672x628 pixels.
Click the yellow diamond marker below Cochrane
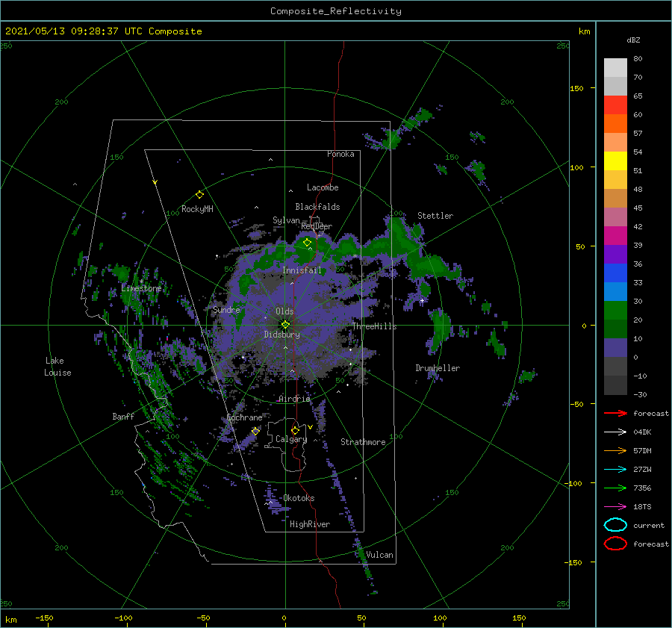[x=255, y=431]
